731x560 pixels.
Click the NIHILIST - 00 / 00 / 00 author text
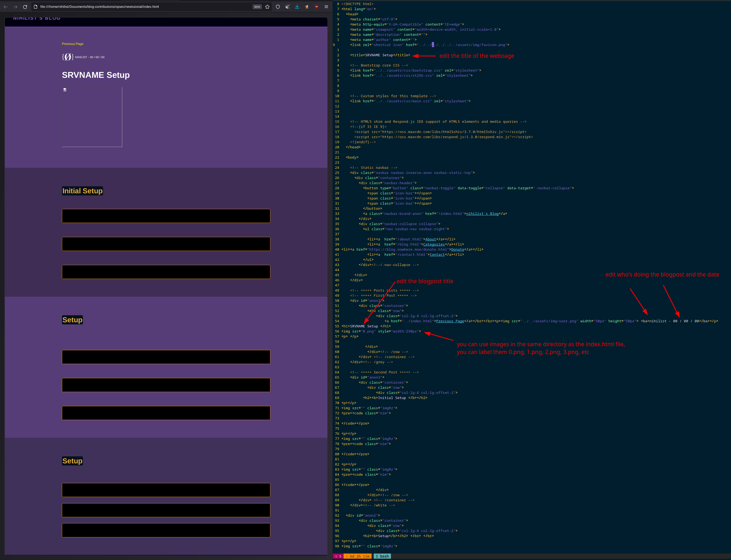pos(90,57)
